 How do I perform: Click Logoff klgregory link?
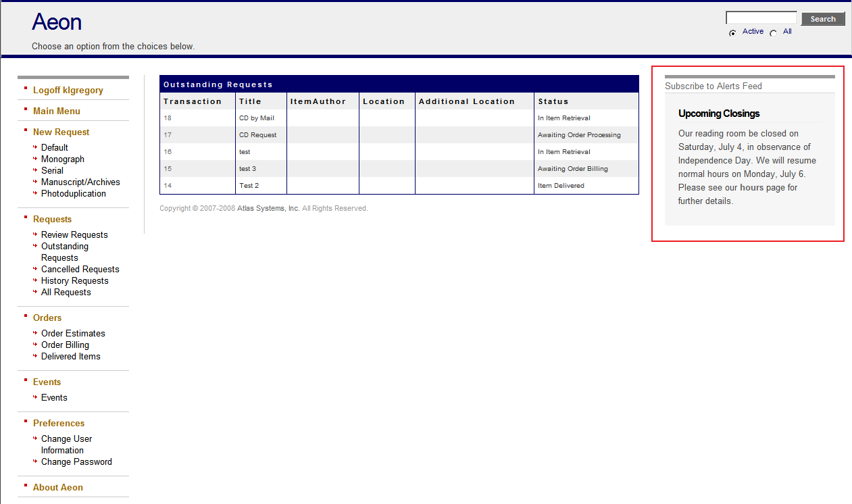(68, 90)
